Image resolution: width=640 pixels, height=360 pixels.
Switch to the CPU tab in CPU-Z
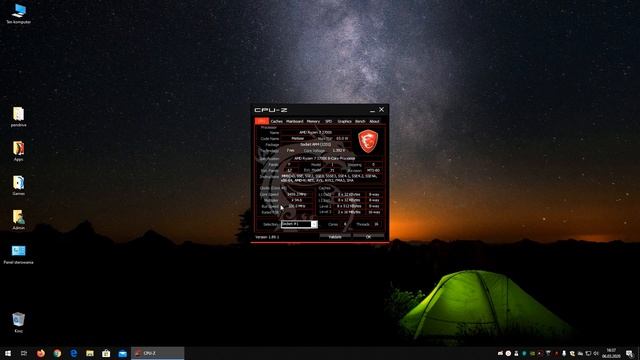(x=262, y=121)
